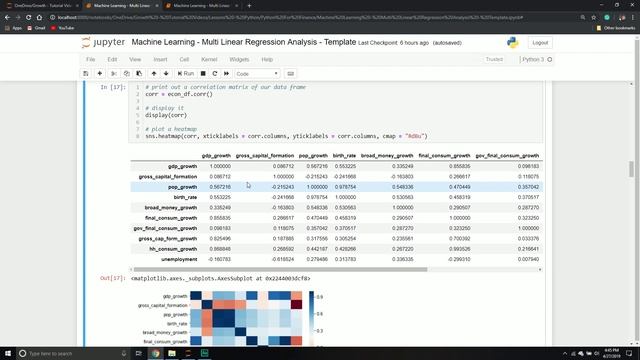
Task: Switch to the first browser tab
Action: [x=42, y=6]
